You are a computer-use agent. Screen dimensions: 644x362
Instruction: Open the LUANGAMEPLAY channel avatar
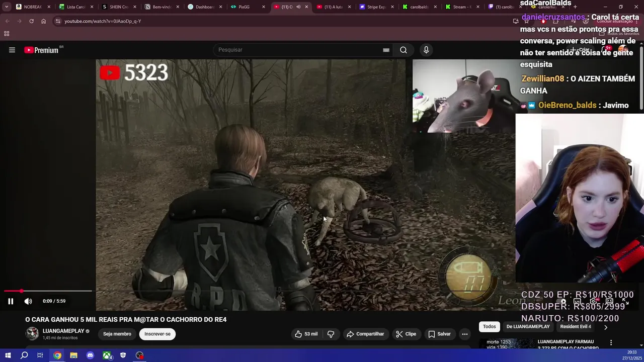[32, 334]
